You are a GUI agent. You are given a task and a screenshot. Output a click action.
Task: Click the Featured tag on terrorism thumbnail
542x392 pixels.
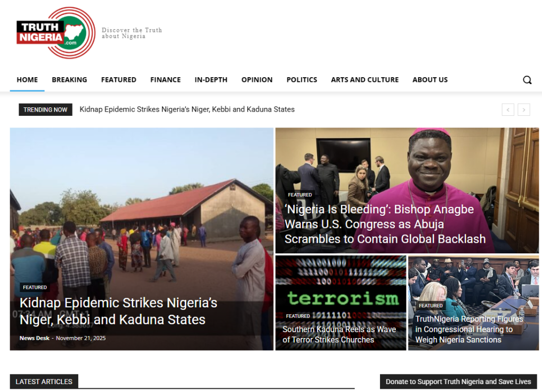point(297,316)
